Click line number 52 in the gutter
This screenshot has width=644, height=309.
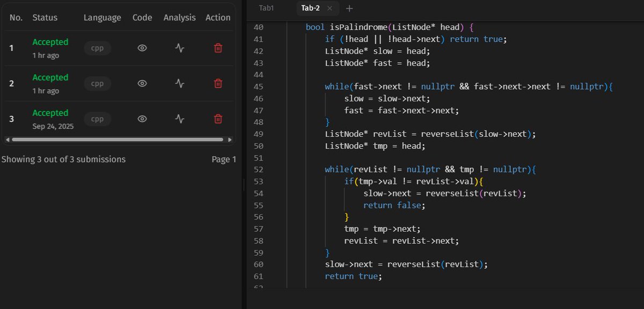pyautogui.click(x=258, y=170)
